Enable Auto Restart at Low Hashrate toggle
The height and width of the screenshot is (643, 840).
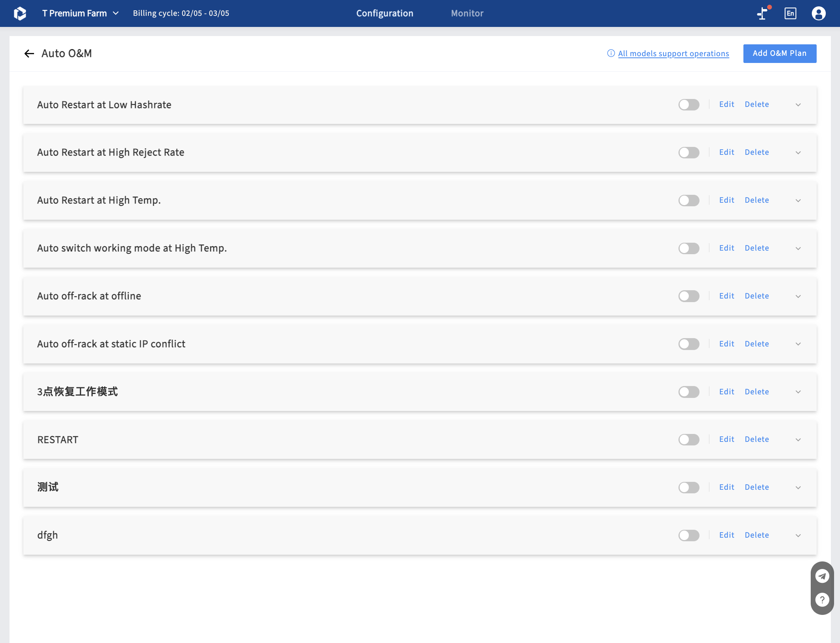click(x=689, y=105)
